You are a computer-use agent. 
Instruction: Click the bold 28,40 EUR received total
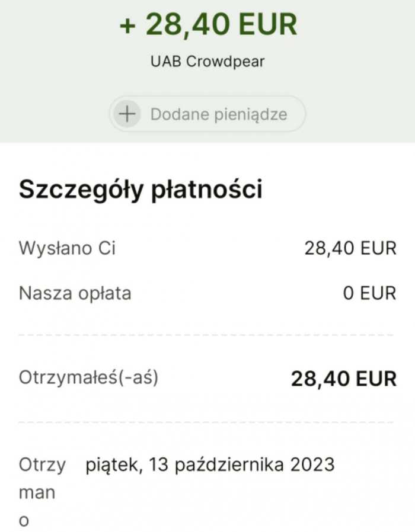[x=343, y=379]
